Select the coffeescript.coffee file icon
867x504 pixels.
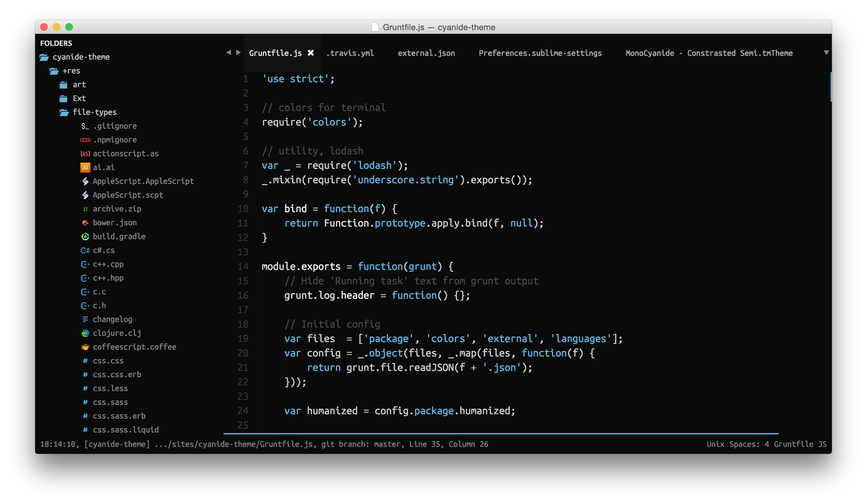(x=85, y=347)
